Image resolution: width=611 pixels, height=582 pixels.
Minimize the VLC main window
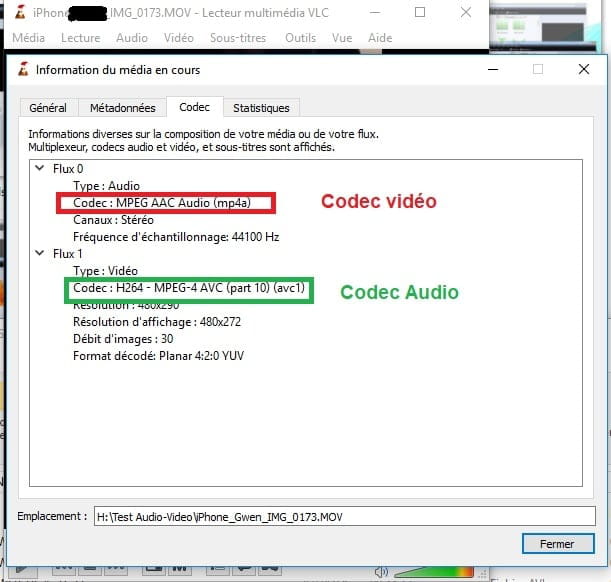[375, 12]
